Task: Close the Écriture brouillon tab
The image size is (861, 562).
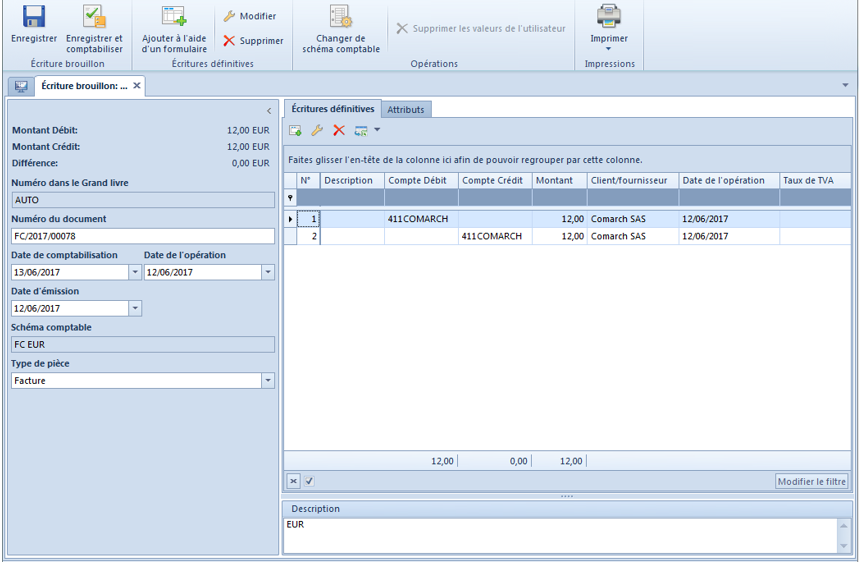Action: pos(137,86)
